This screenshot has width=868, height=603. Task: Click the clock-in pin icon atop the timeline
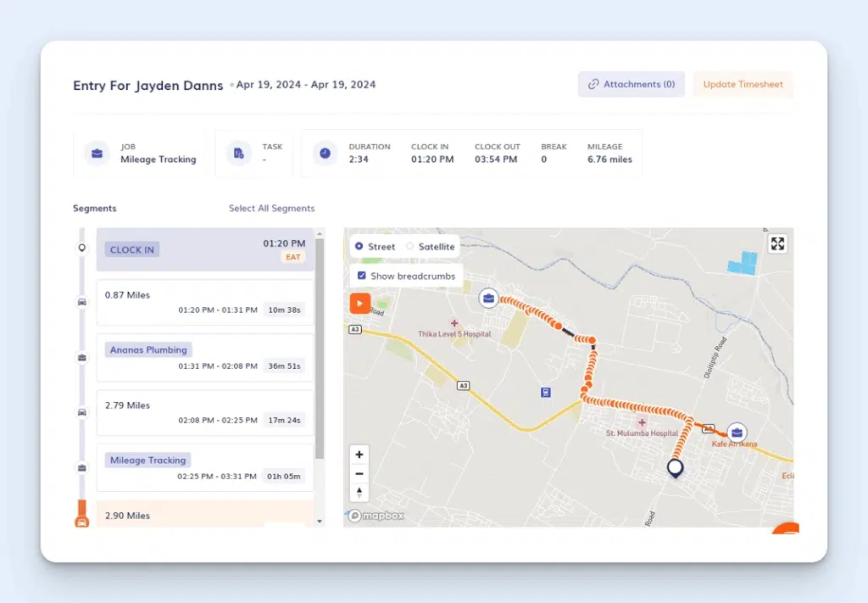pyautogui.click(x=81, y=247)
